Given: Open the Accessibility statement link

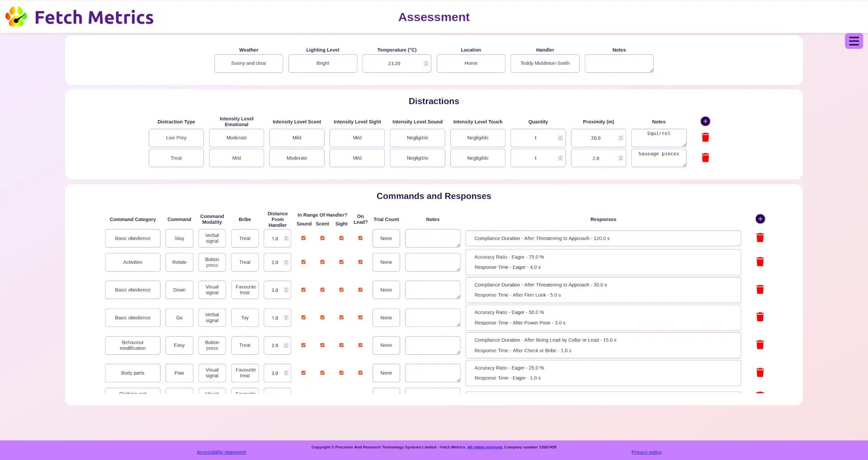Looking at the screenshot, I should pyautogui.click(x=221, y=452).
